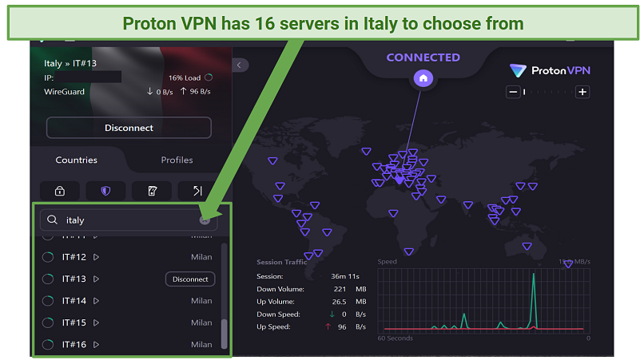Image resolution: width=644 pixels, height=360 pixels.
Task: Zoom out the map with minus button
Action: (x=513, y=92)
